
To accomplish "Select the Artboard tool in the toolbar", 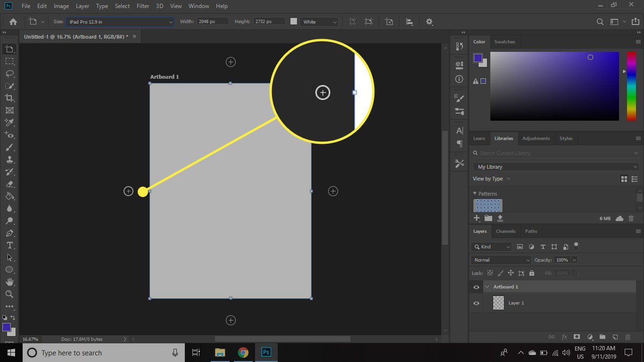I will 9,49.
